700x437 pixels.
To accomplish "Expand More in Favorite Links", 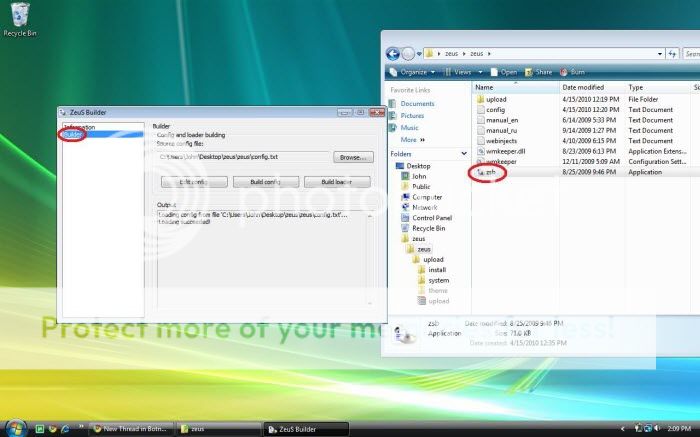I will 411,140.
